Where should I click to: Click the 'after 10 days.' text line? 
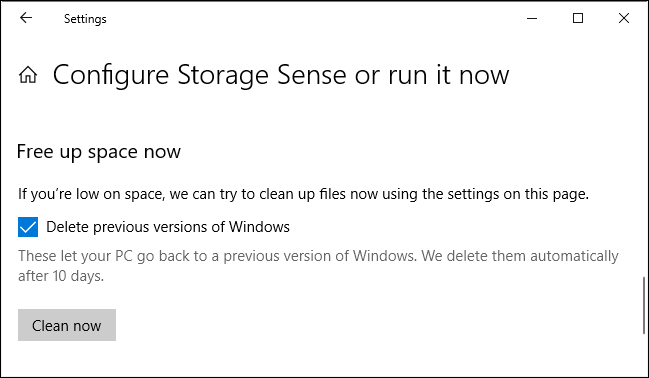[61, 276]
